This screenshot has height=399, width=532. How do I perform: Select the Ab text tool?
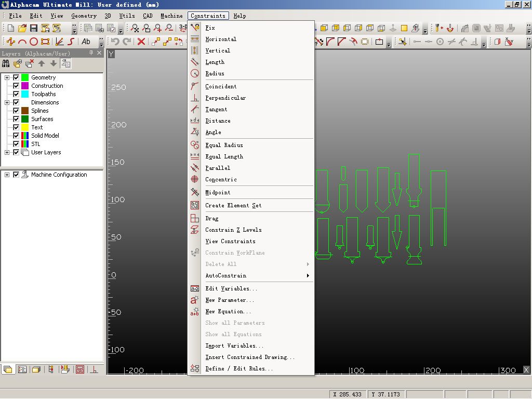coord(86,42)
